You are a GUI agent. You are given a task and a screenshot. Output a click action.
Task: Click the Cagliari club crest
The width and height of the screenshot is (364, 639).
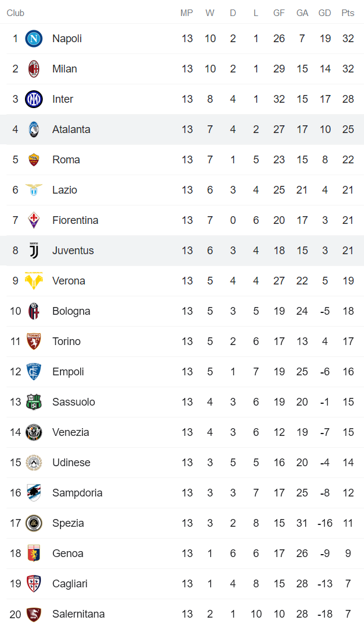34,584
